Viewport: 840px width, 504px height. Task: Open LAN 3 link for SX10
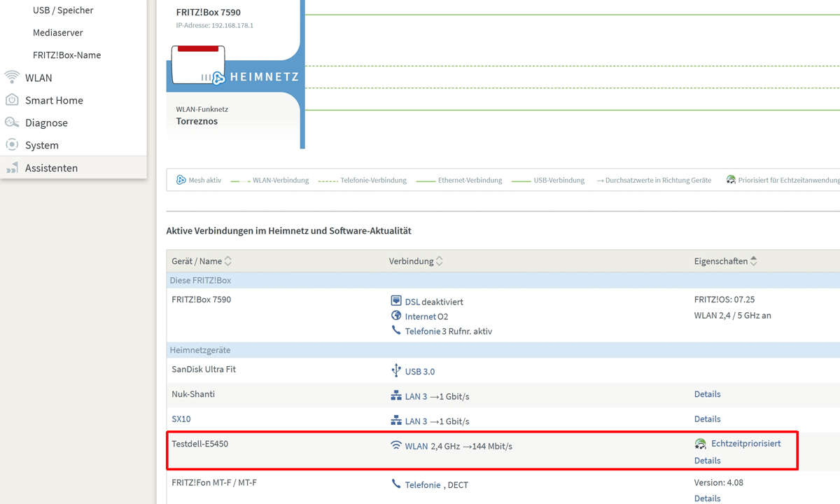(x=416, y=421)
